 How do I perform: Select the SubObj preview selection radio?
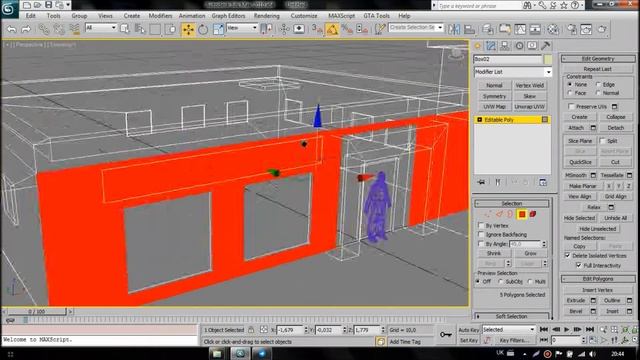click(x=501, y=282)
